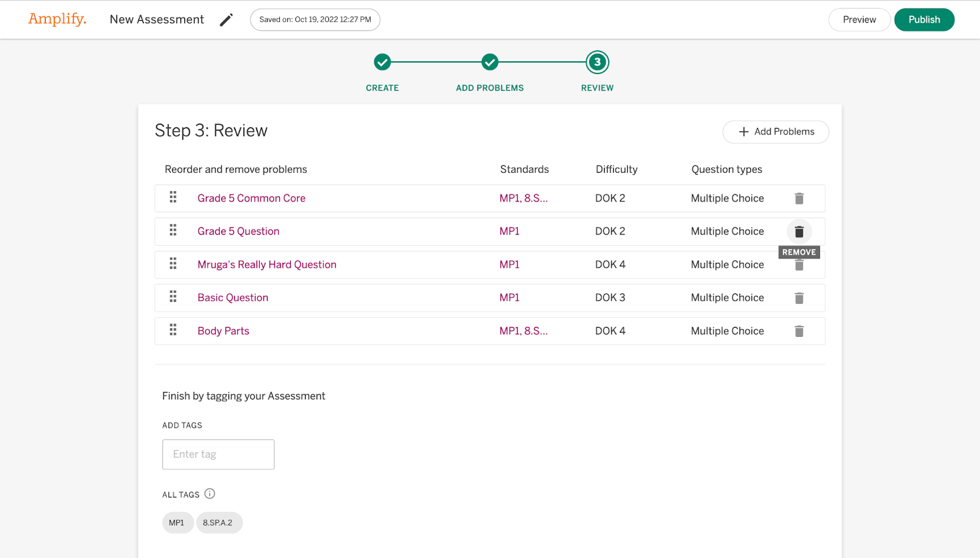
Task: Click the Amplify logo
Action: pyautogui.click(x=57, y=19)
